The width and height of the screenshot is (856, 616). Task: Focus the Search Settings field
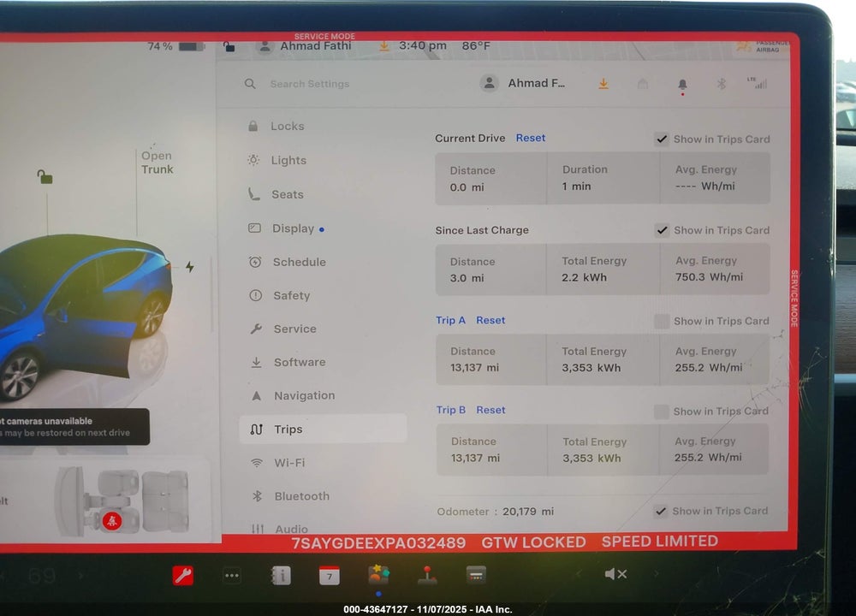[309, 84]
